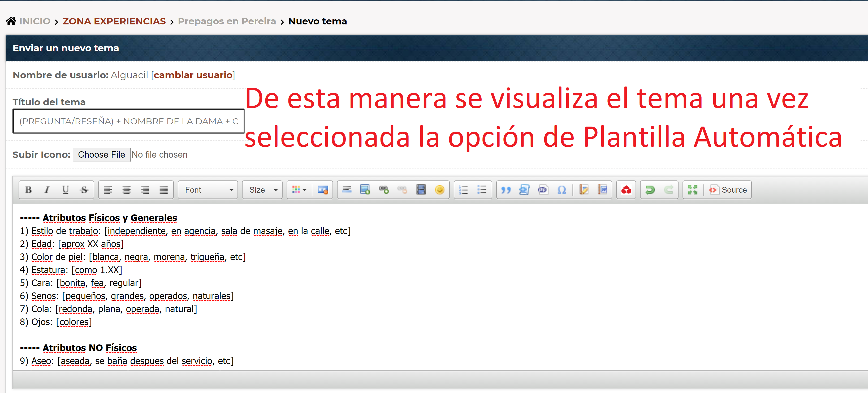Insert a video with the film icon

[x=421, y=190]
